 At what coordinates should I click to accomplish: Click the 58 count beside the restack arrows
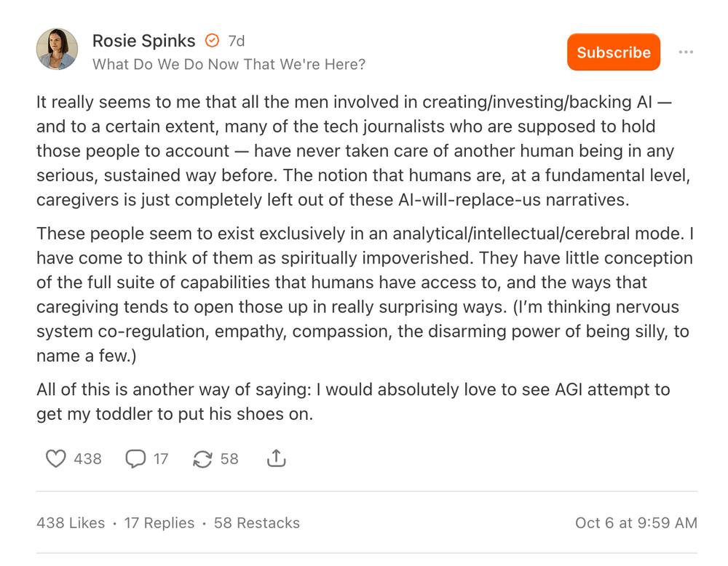click(229, 458)
